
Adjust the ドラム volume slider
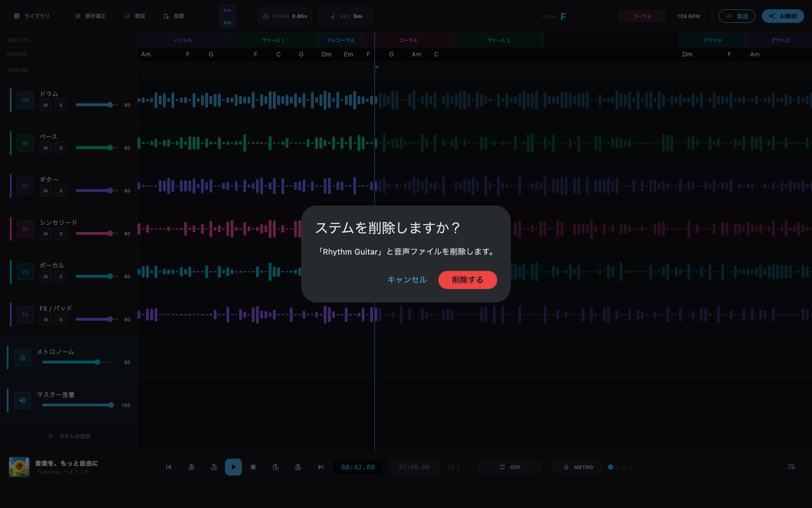(x=97, y=105)
